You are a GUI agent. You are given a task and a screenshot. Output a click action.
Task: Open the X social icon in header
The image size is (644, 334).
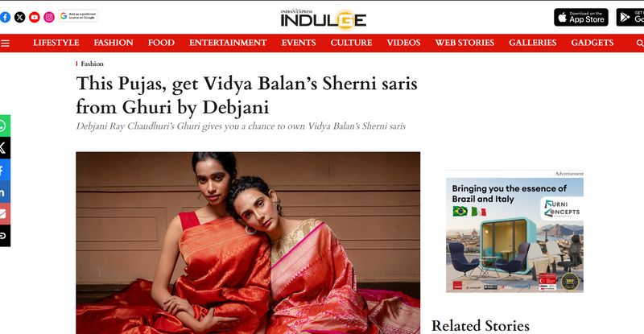click(x=19, y=17)
